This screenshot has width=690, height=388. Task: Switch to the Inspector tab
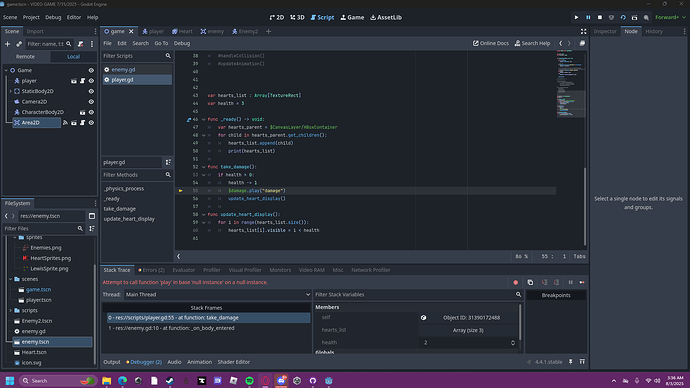[x=605, y=31]
